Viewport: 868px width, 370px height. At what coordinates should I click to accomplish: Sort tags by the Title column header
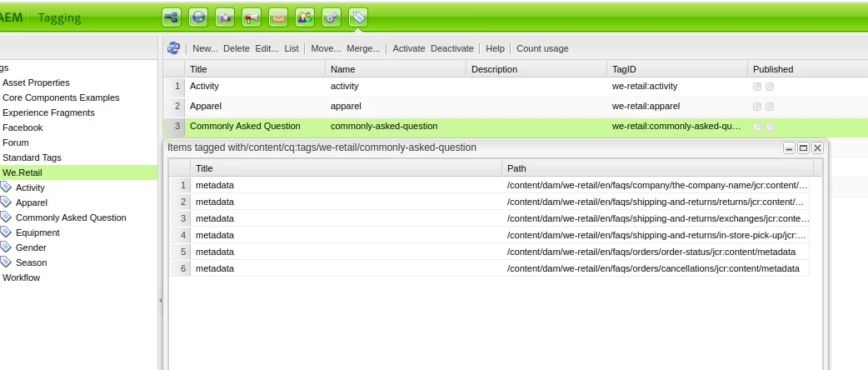pos(255,69)
